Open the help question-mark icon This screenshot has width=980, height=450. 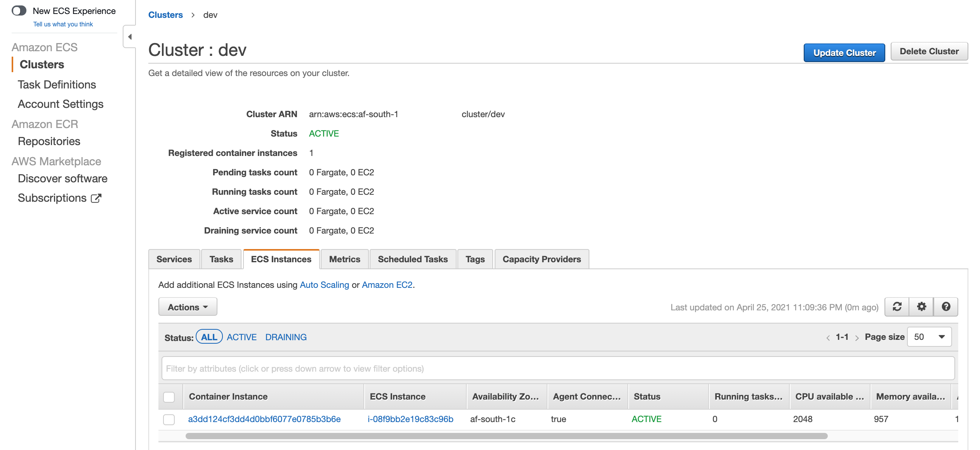pyautogui.click(x=946, y=307)
